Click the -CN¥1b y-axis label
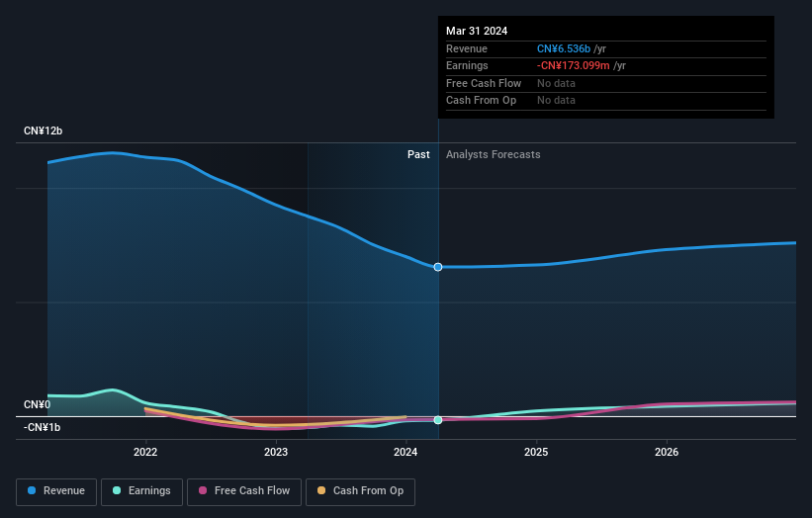 click(42, 427)
